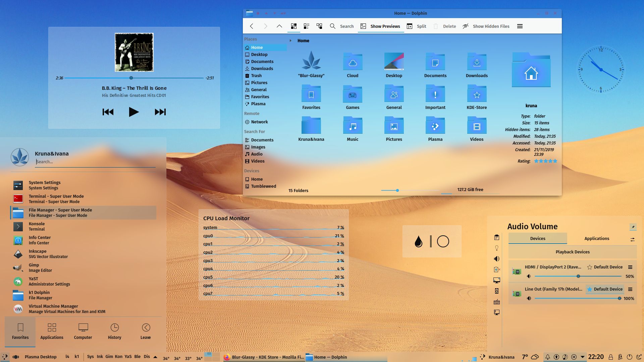Open the keyboard icon in the tray sidebar
The height and width of the screenshot is (362, 644).
pyautogui.click(x=497, y=302)
